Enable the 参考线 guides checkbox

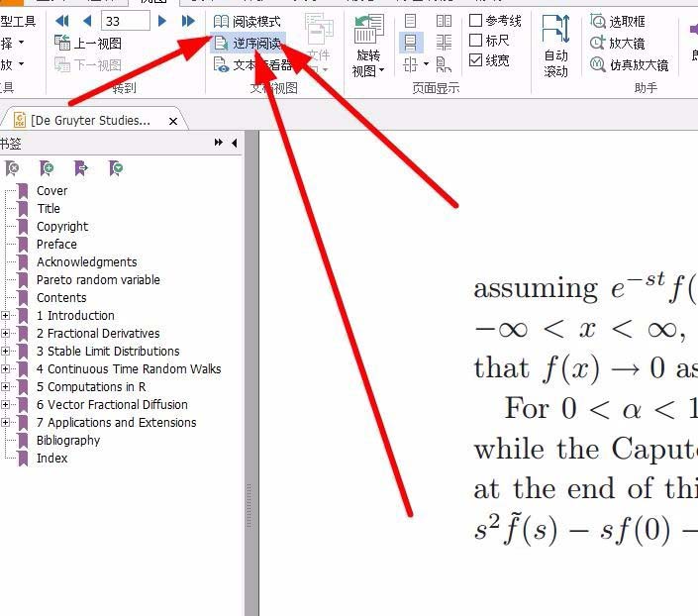coord(476,21)
